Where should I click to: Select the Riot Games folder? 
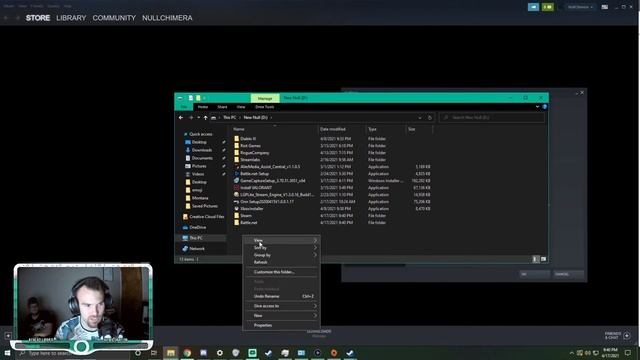coord(250,146)
